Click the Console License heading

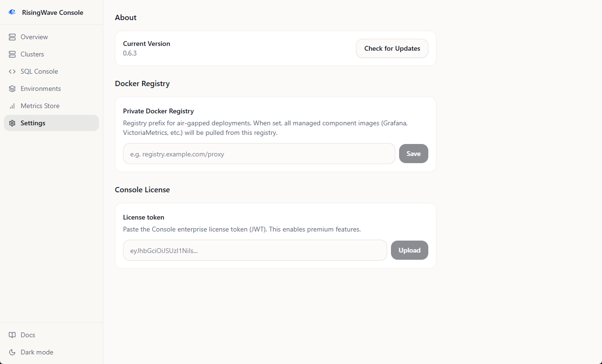point(142,189)
